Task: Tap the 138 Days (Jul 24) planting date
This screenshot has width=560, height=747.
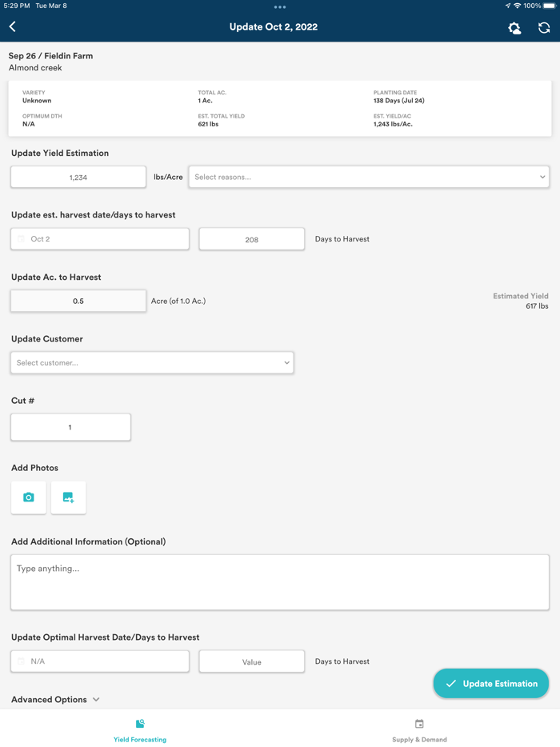Action: tap(399, 101)
